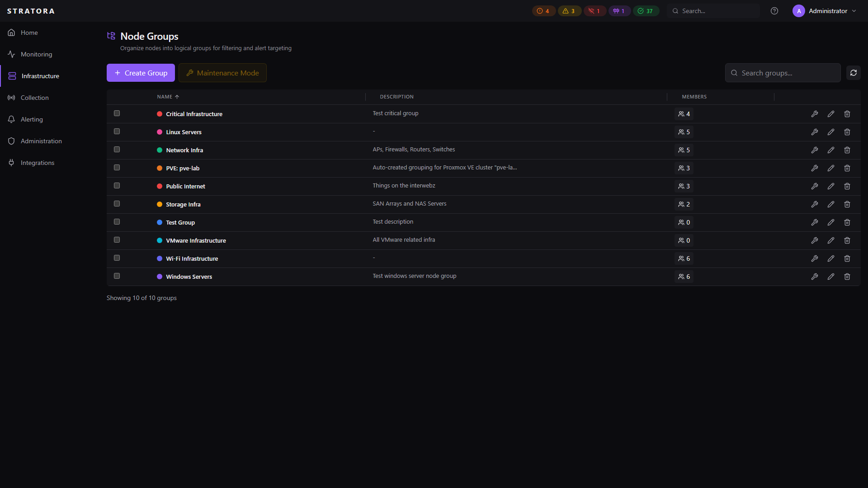Screen dimensions: 868x488
Task: Click the critical alerts badge showing 4
Action: point(543,11)
